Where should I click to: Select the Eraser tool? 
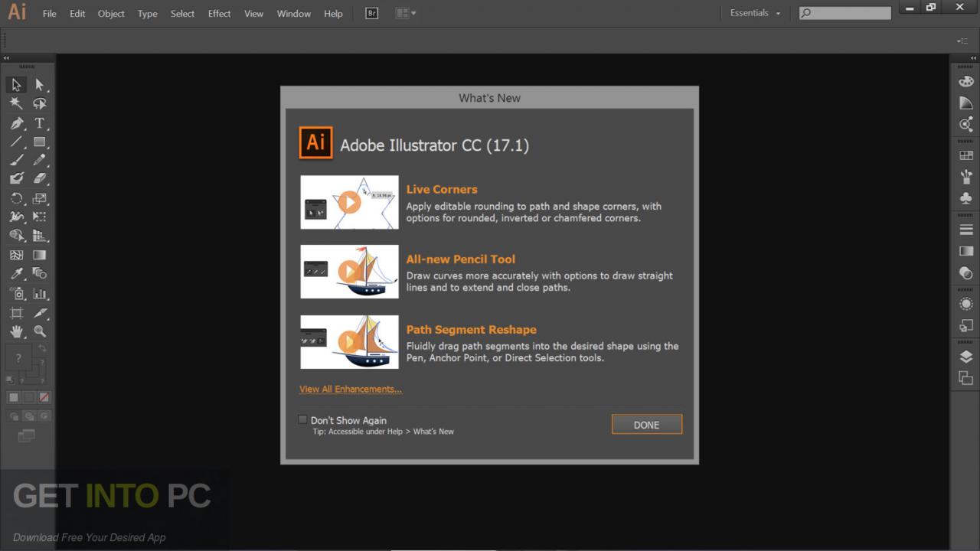[40, 178]
